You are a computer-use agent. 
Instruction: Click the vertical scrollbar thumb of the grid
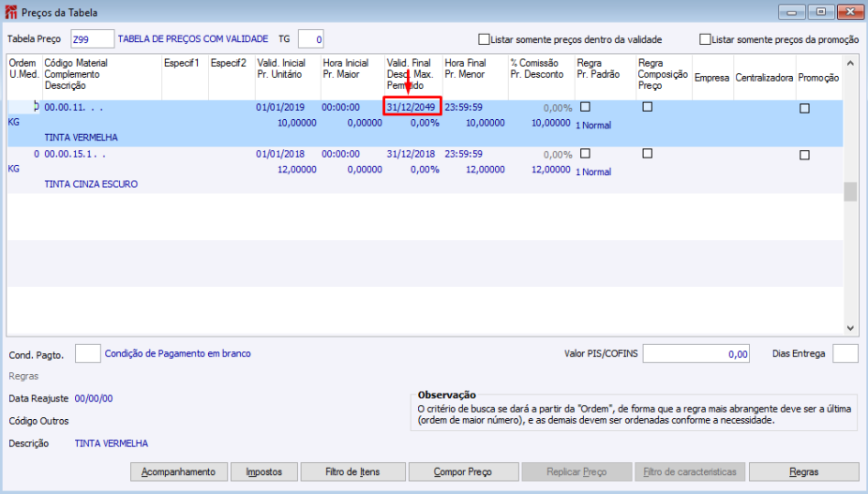pos(851,191)
